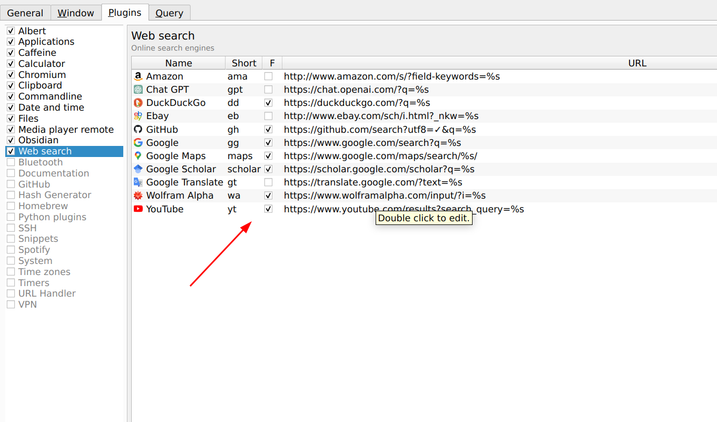Switch to the General tab
Viewport: 717px width, 422px height.
[x=25, y=13]
